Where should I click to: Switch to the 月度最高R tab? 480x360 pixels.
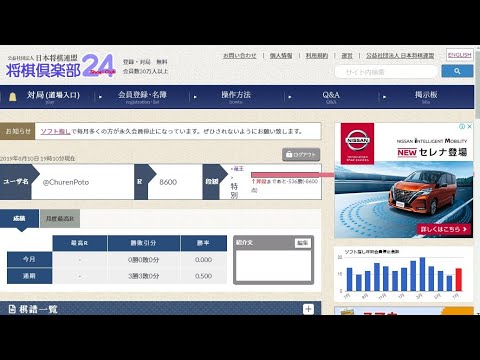click(60, 219)
